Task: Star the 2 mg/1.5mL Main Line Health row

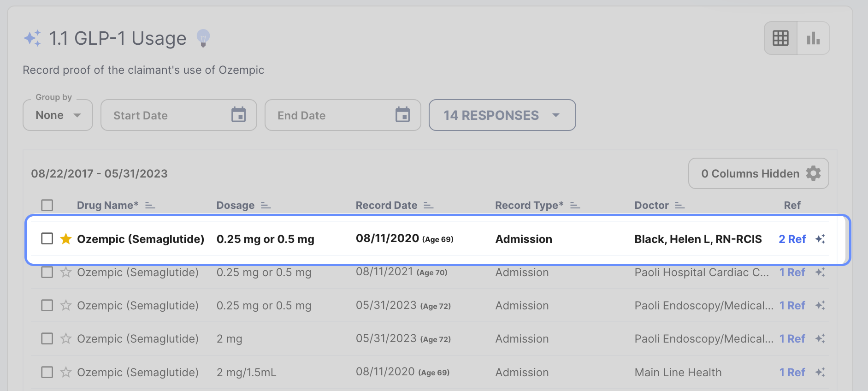Action: [x=66, y=372]
